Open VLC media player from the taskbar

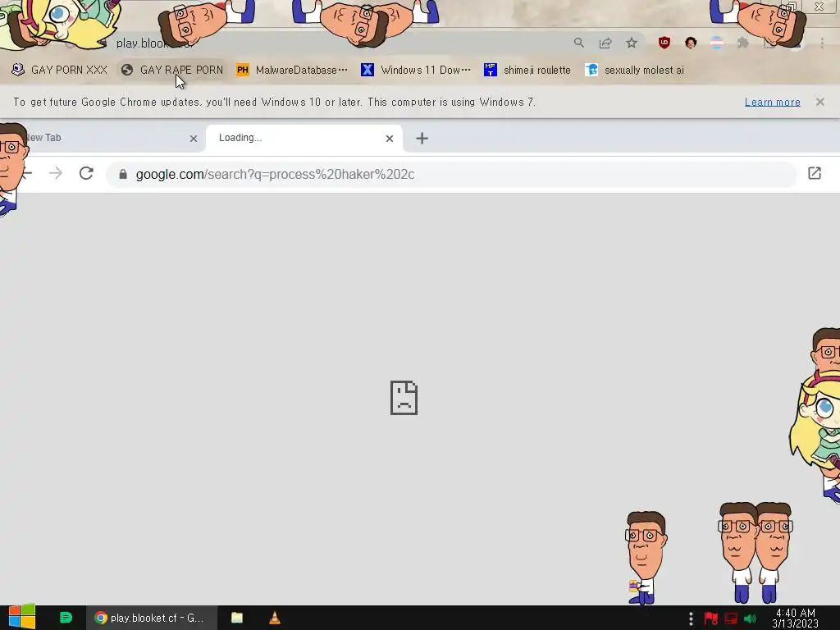pyautogui.click(x=275, y=618)
